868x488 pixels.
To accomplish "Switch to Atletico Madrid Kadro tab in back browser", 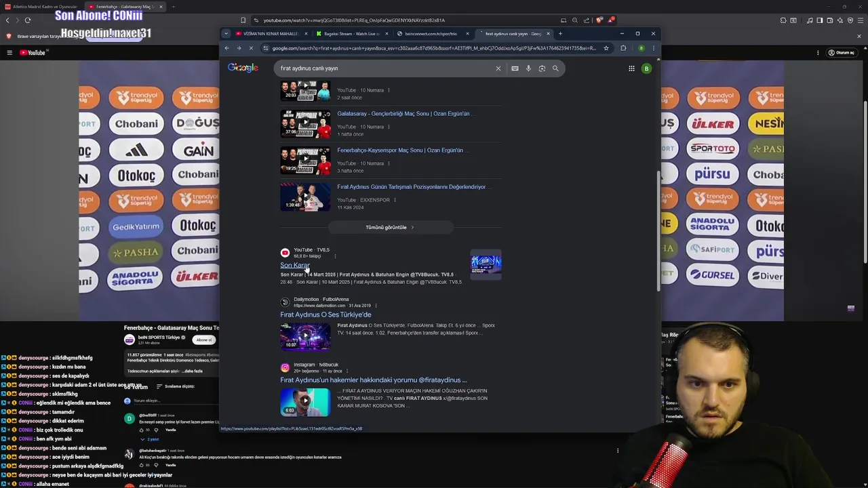I will [41, 7].
